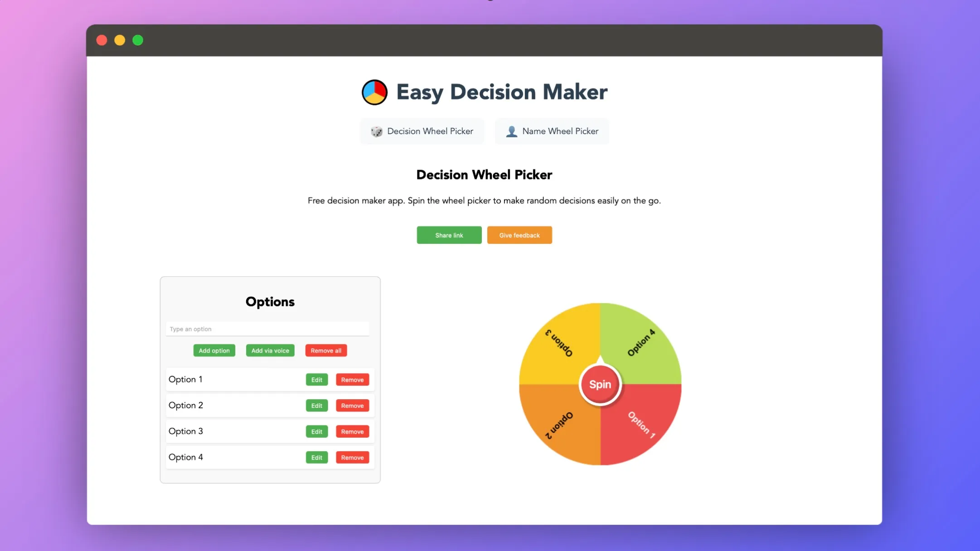Image resolution: width=980 pixels, height=551 pixels.
Task: Click the Easy Decision Maker logo icon
Action: (375, 92)
